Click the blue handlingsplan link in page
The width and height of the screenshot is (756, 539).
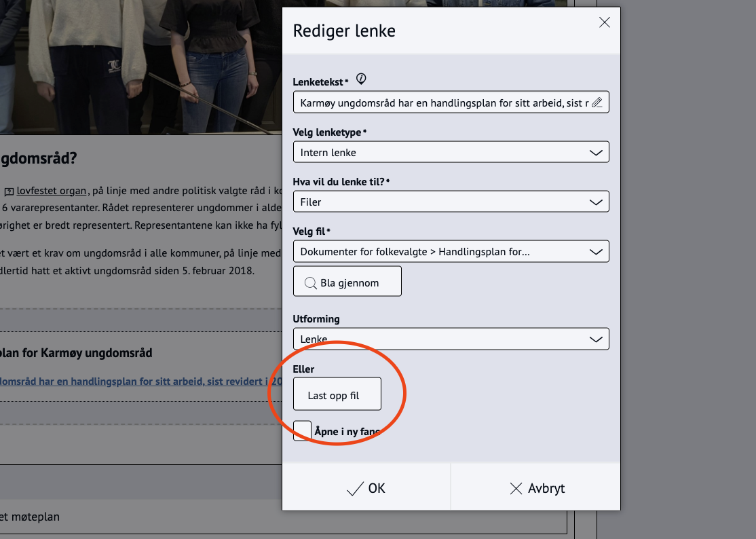pos(136,382)
